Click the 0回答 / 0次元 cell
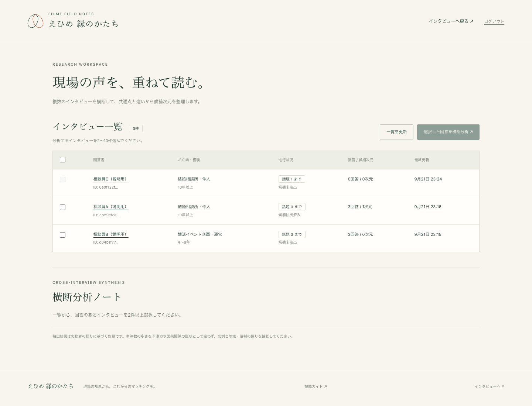 360,179
